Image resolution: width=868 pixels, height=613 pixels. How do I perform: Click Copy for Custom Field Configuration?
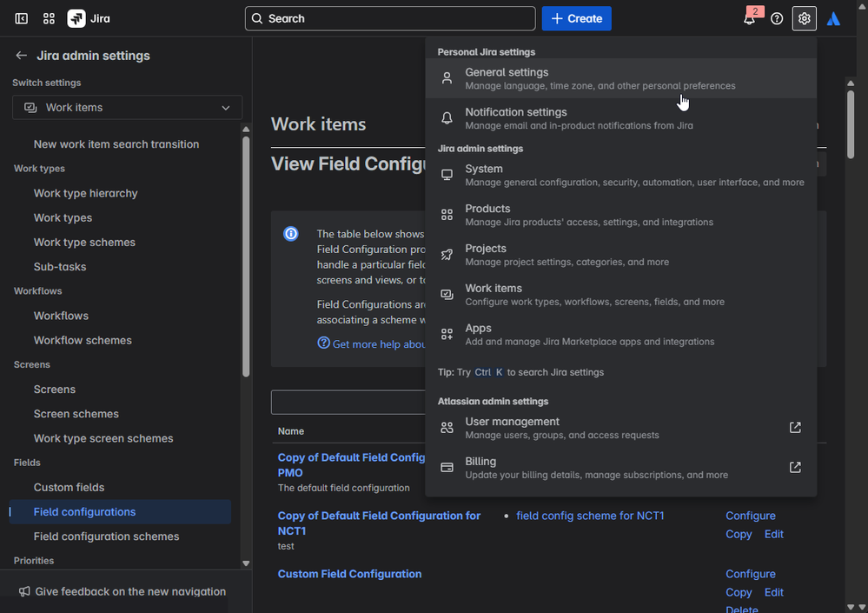(x=739, y=592)
